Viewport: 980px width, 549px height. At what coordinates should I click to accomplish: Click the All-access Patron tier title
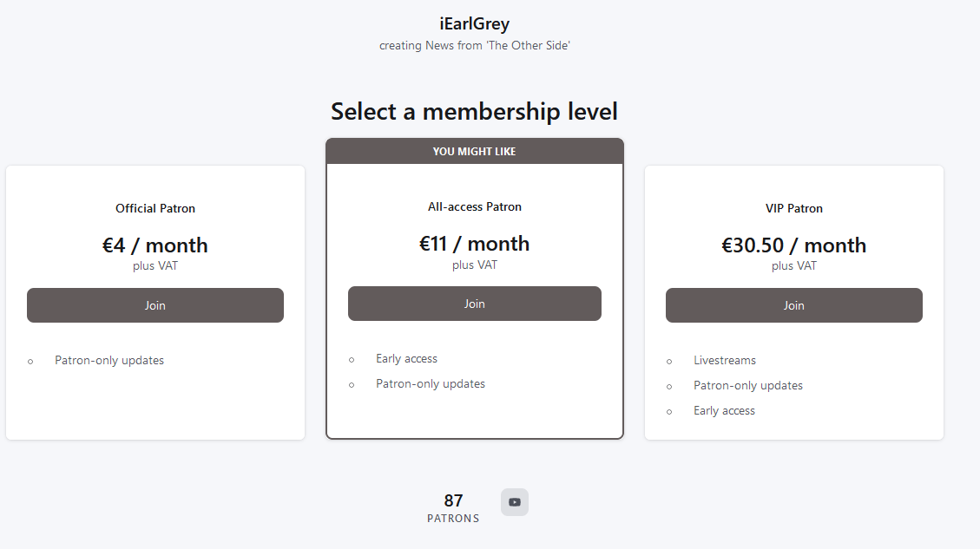point(474,206)
